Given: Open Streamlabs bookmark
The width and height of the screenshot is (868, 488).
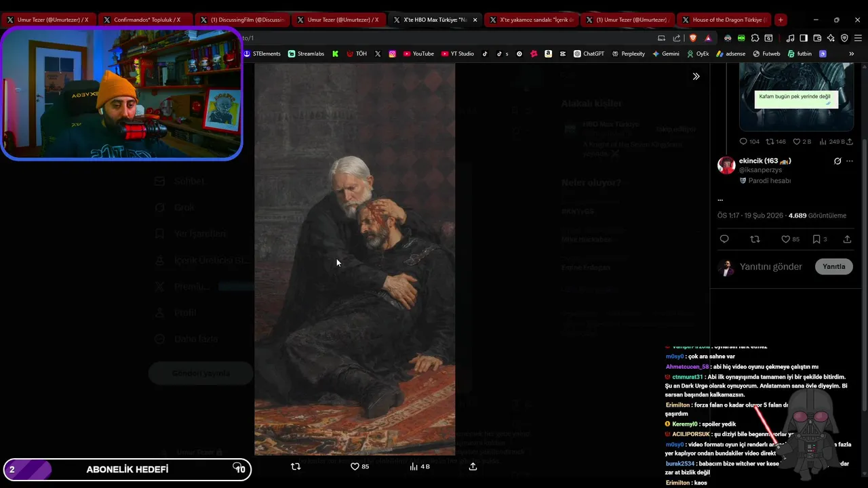Looking at the screenshot, I should [x=306, y=54].
